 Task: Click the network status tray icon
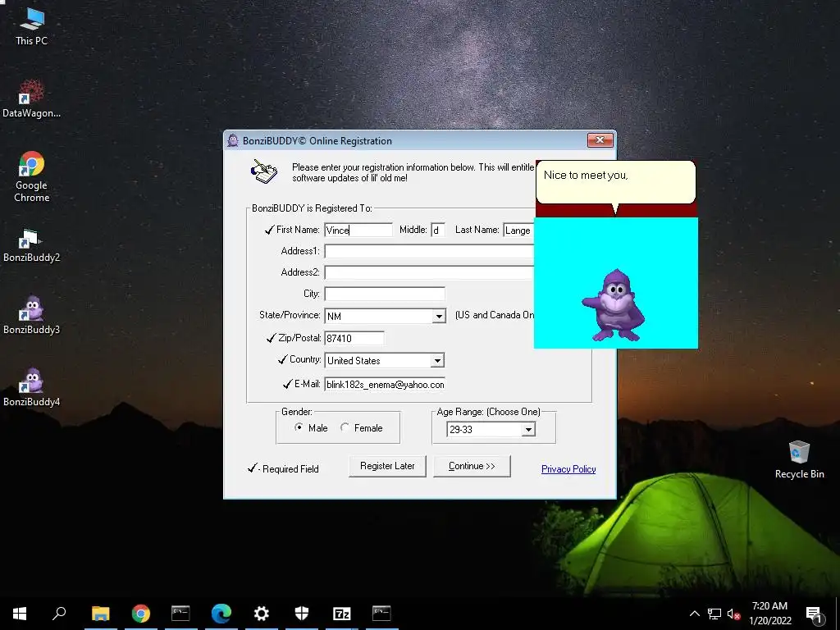click(714, 614)
